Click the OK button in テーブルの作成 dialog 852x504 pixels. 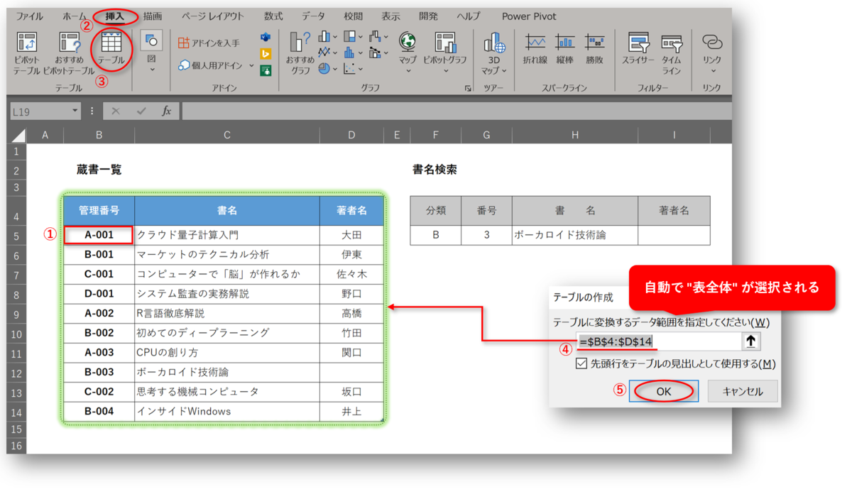coord(663,391)
